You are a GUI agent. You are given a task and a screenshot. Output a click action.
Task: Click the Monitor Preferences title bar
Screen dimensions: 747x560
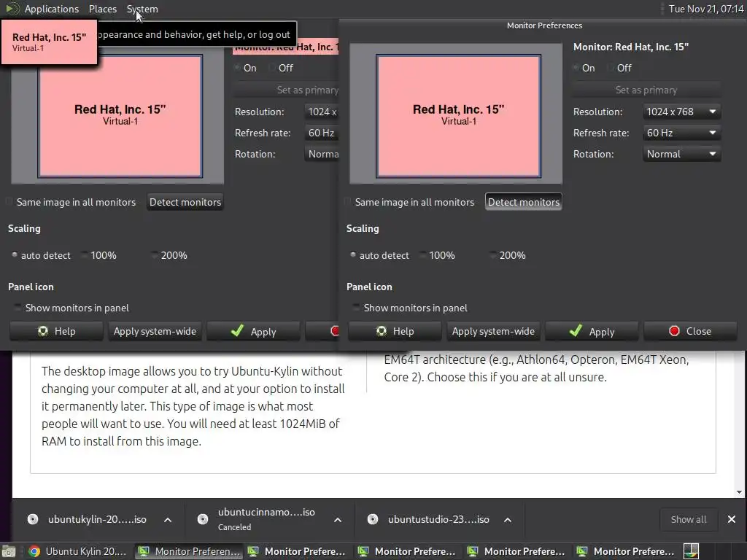tap(544, 26)
